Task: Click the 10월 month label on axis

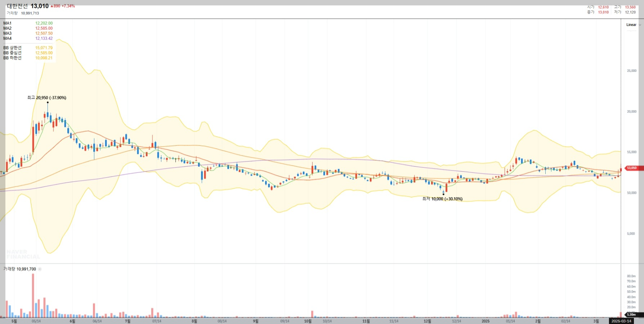Action: [308, 321]
